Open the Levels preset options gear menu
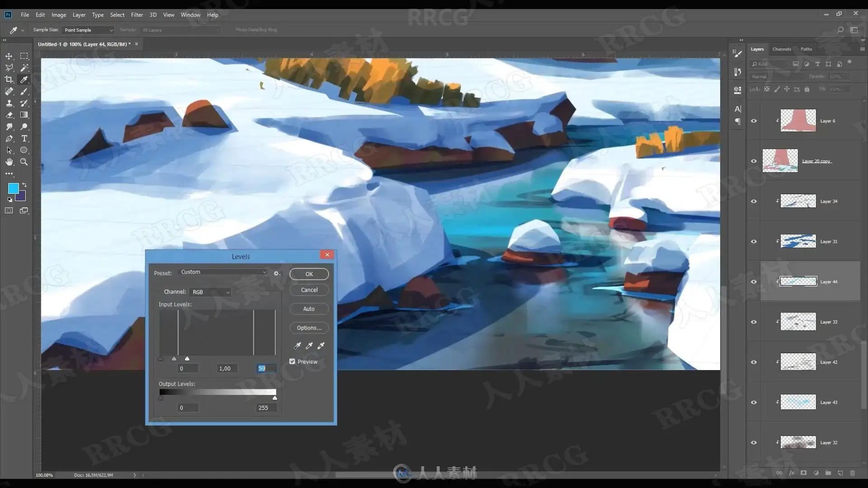This screenshot has height=488, width=868. 277,273
